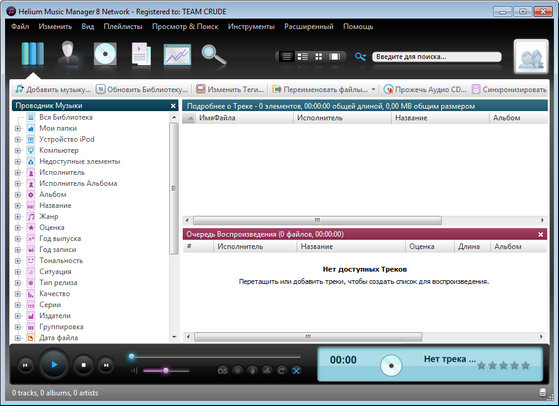Close the Очередь Воспроизведения panel
The image size is (559, 406).
pos(540,235)
